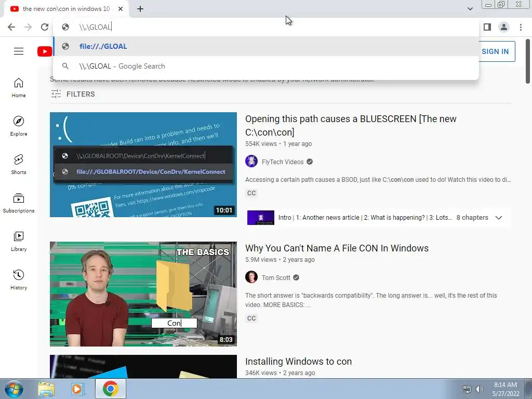Visit the Tom Scott channel name
This screenshot has height=399, width=532.
(276, 277)
